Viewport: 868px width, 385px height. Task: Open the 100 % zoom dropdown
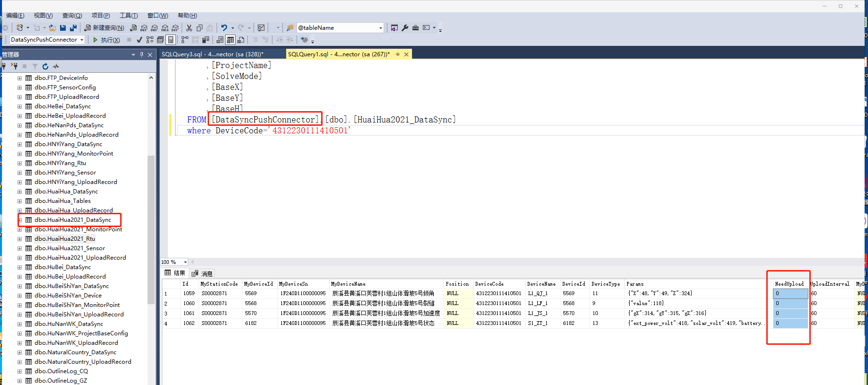point(185,262)
